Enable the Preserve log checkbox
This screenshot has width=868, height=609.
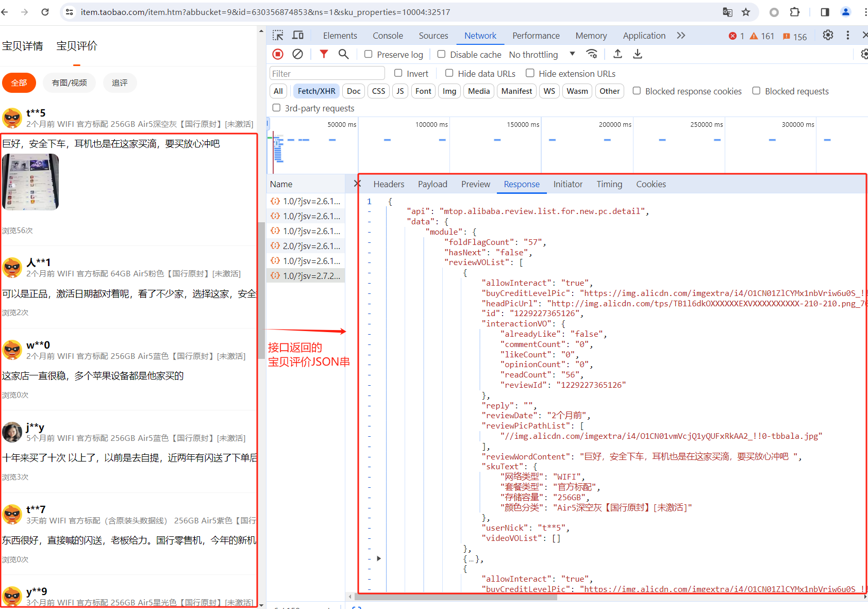click(x=369, y=54)
